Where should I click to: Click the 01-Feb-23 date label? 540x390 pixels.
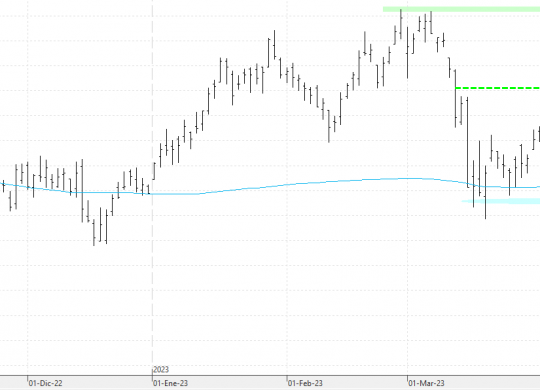tap(305, 383)
